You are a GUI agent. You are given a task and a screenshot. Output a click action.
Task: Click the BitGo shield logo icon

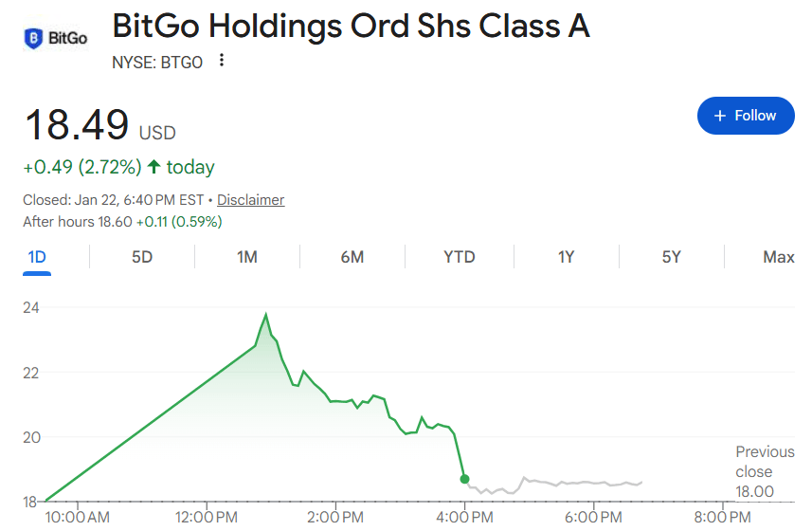[33, 39]
